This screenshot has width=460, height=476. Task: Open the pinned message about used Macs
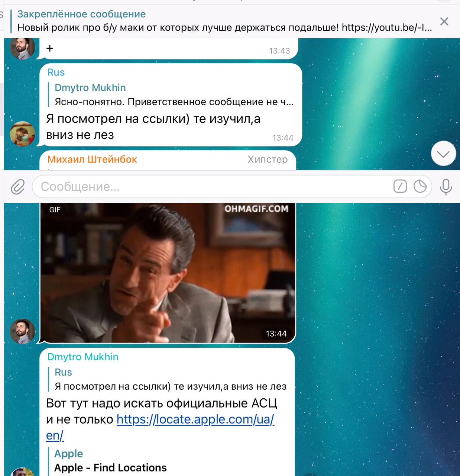(x=224, y=21)
